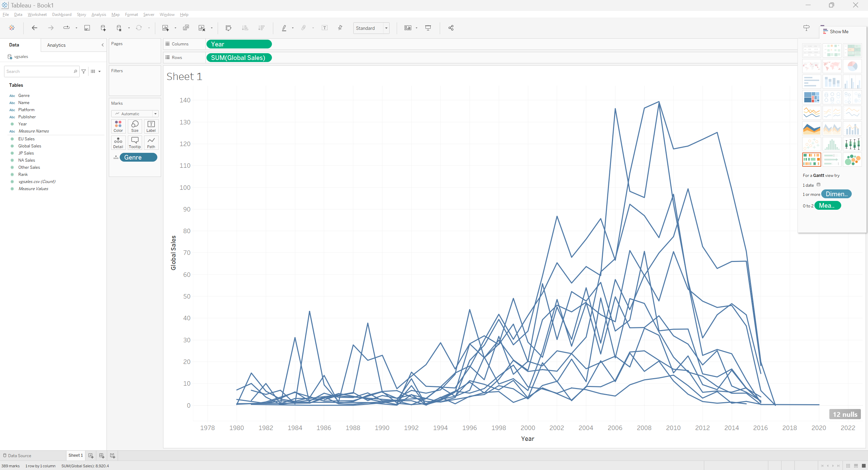Expand the Clear Sheet dropdown arrow

tap(212, 28)
